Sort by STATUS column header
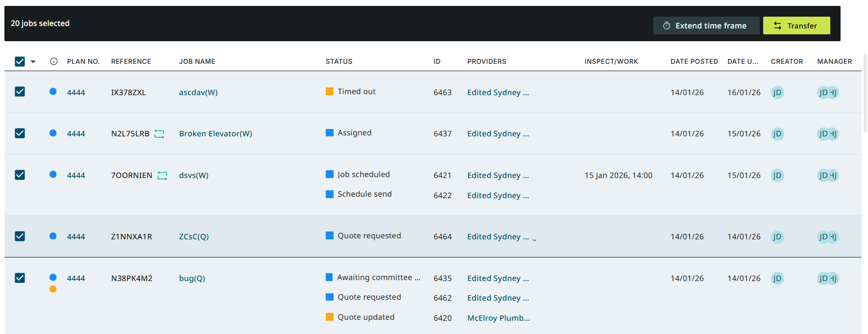This screenshot has width=868, height=334. coord(339,61)
